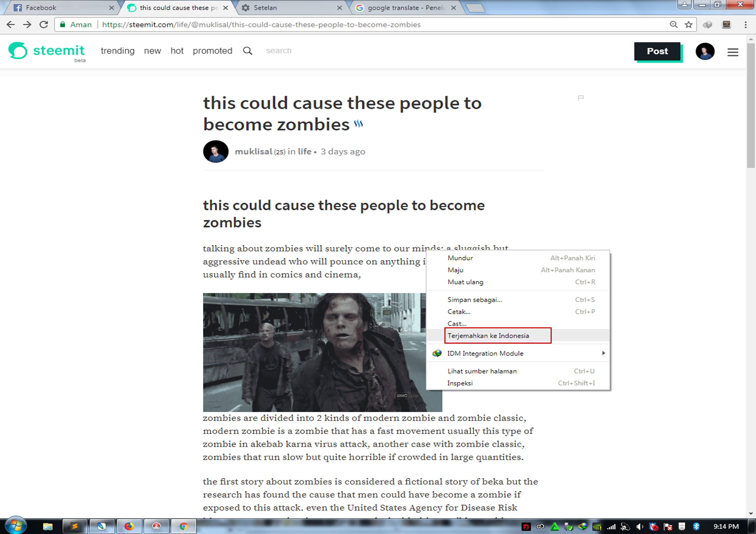Open muklisal author link

[253, 152]
